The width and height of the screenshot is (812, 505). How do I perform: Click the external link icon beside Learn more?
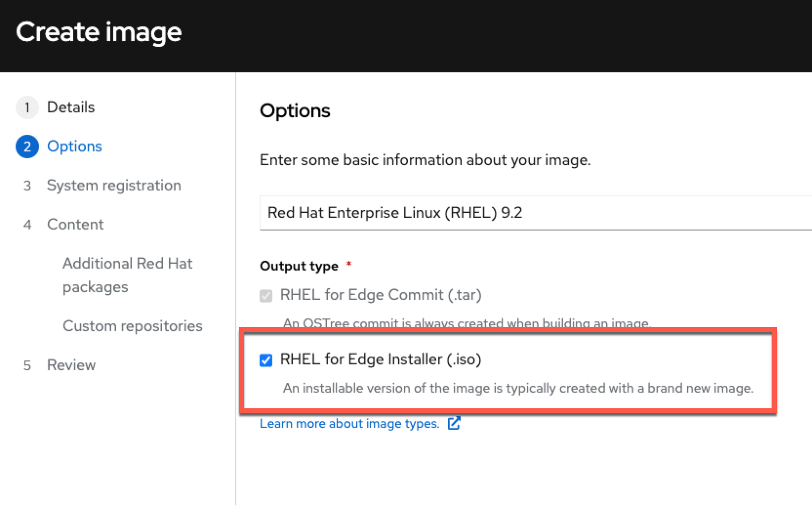454,423
